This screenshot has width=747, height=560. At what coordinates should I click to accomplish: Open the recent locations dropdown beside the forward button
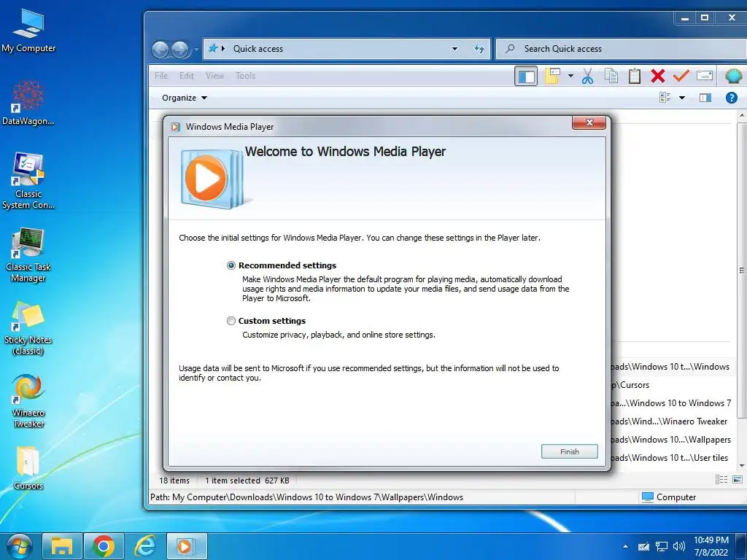coord(196,50)
